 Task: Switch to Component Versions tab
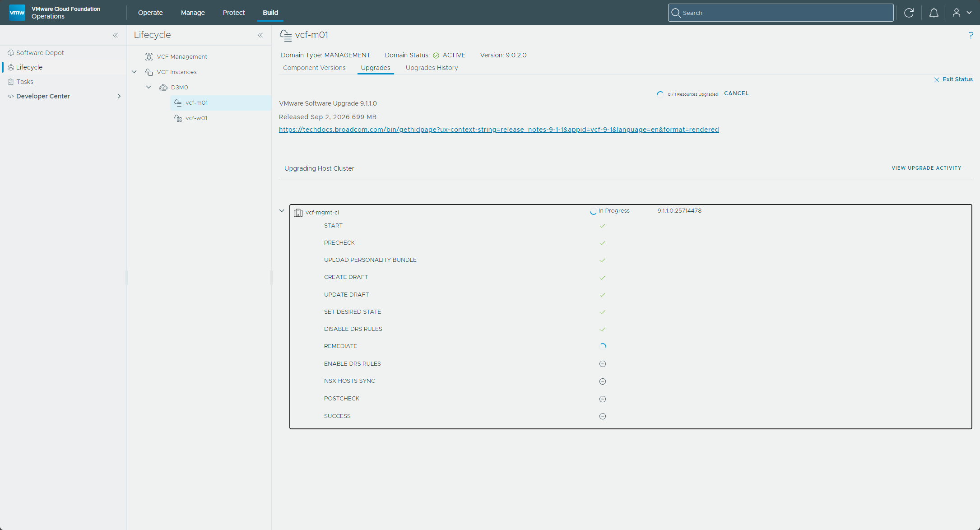click(314, 68)
